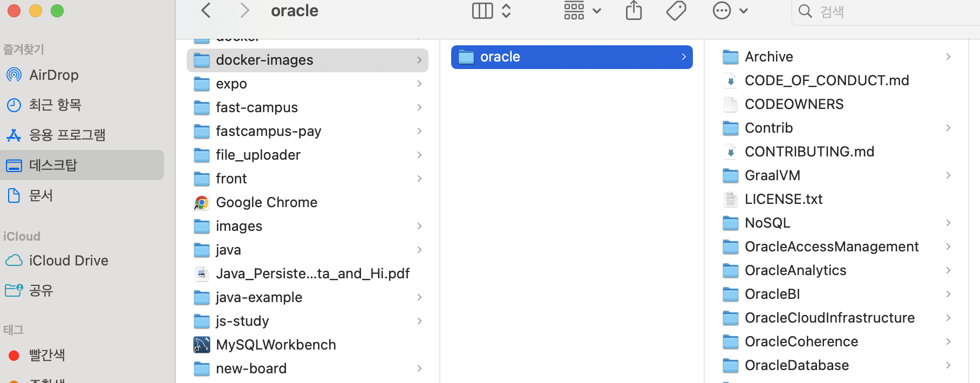Select the highlighted oracle folder
This screenshot has height=383, width=980.
[x=572, y=57]
